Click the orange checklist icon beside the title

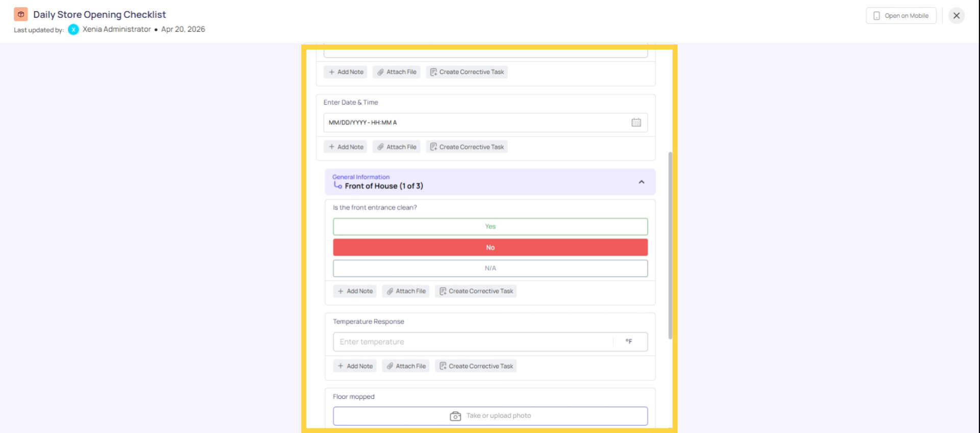(21, 14)
